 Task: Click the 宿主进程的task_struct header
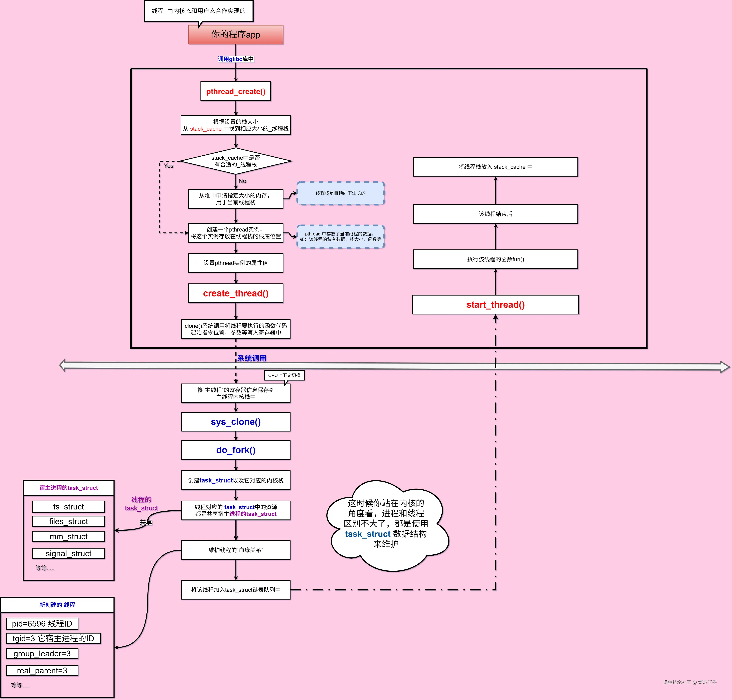pos(68,488)
